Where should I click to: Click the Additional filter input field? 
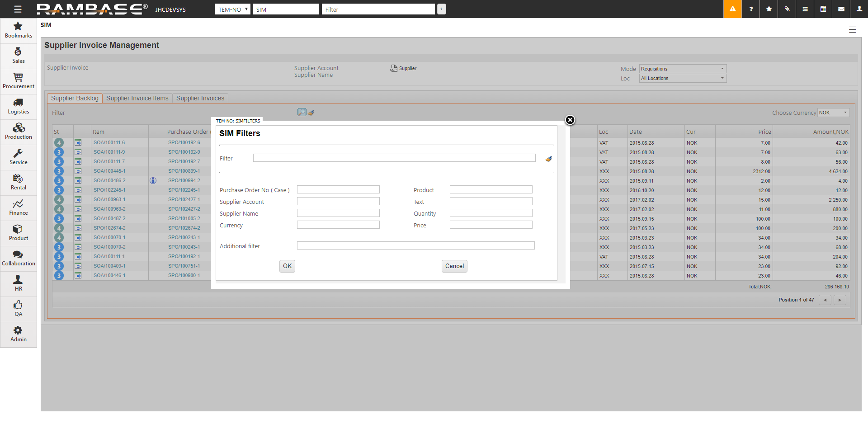[x=415, y=246]
